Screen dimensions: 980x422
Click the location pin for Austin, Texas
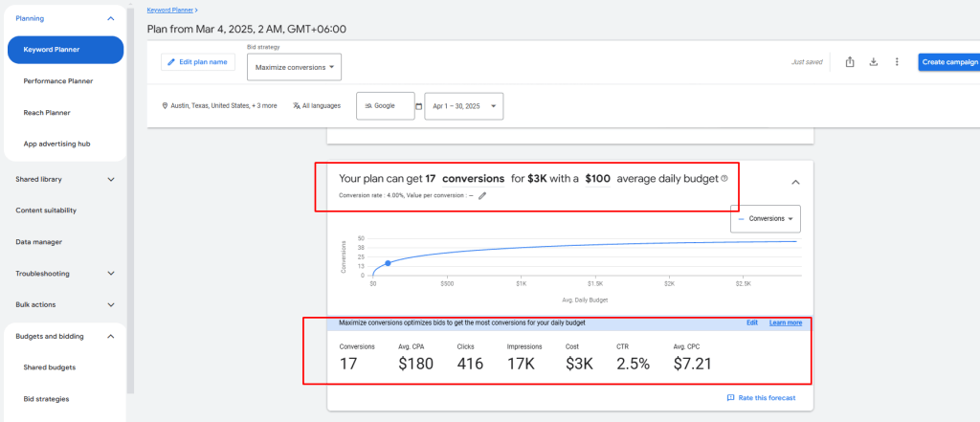tap(166, 105)
